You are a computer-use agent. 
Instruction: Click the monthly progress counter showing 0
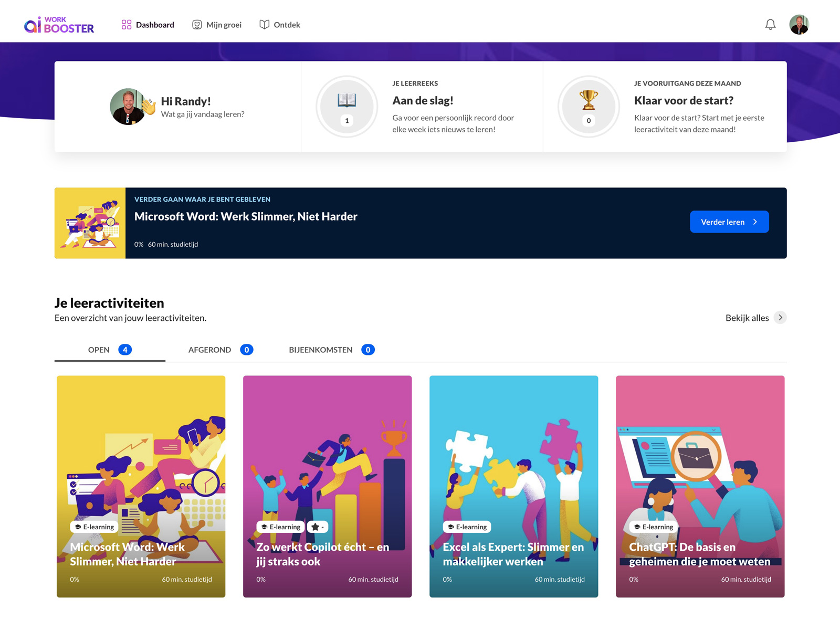(x=589, y=121)
